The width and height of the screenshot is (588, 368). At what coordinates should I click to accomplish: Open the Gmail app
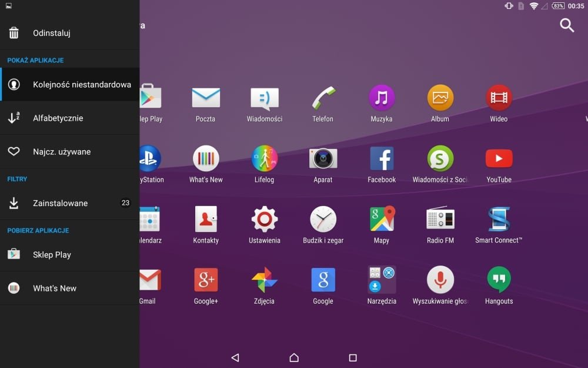[150, 280]
